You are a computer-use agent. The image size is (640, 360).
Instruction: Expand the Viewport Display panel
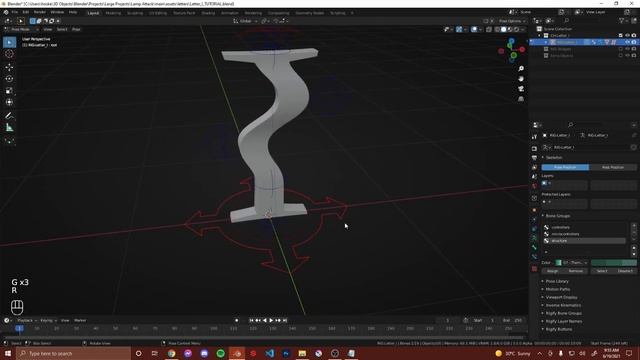561,297
